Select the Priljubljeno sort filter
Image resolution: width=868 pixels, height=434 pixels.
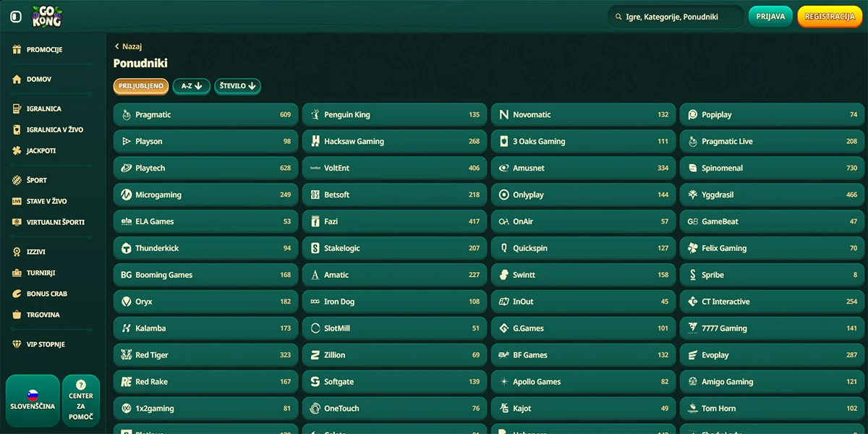click(141, 86)
